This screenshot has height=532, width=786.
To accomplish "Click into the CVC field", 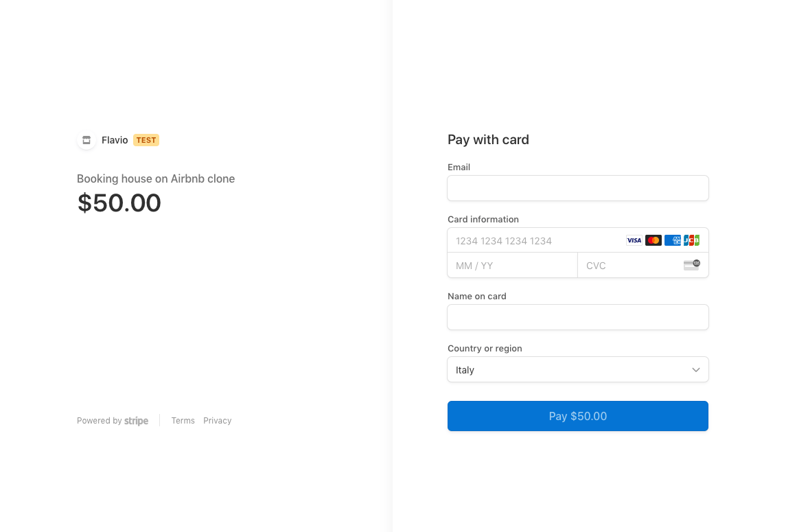I will (x=628, y=266).
